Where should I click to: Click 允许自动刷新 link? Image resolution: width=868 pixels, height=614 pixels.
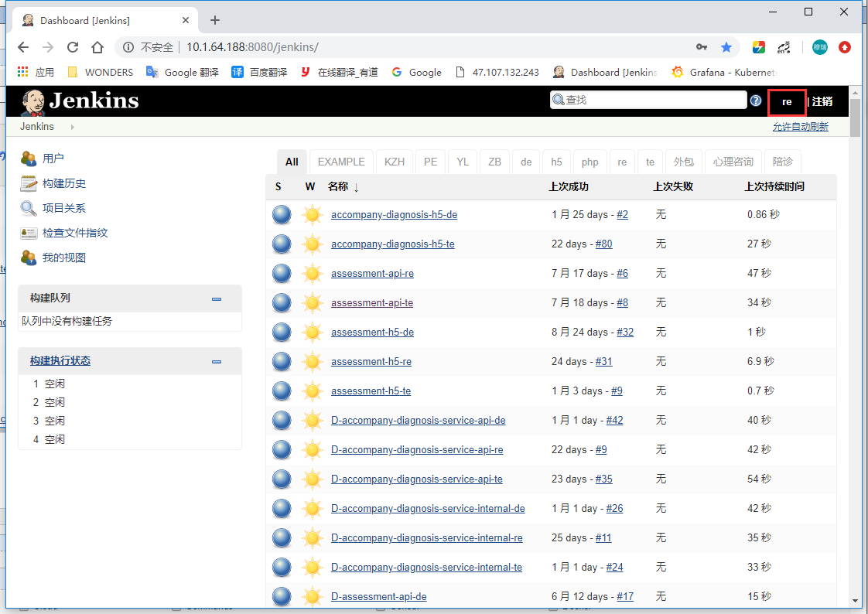(x=801, y=127)
